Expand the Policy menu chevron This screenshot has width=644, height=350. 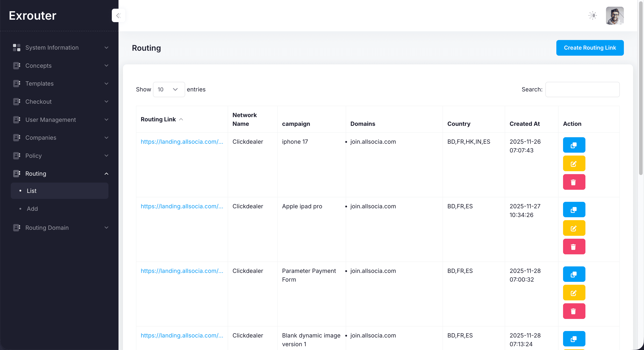[106, 156]
